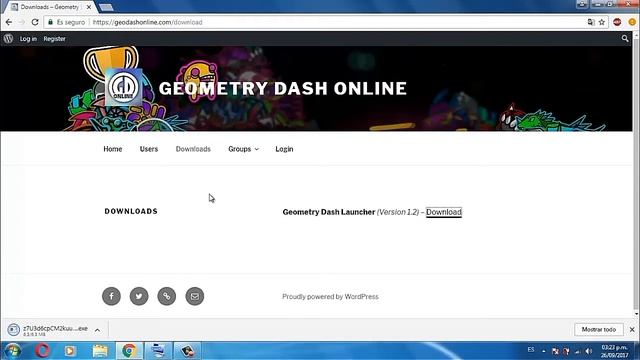This screenshot has height=360, width=640.
Task: Click the chain link social icon
Action: (167, 296)
